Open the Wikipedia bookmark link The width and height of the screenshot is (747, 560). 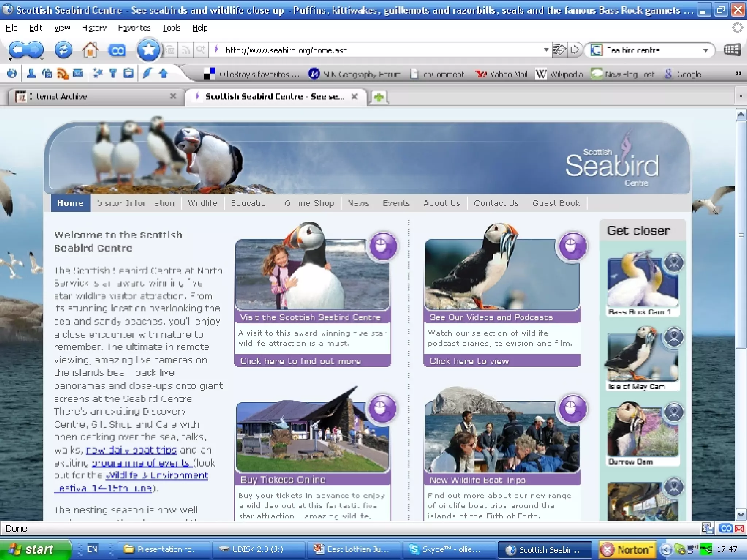pyautogui.click(x=559, y=74)
